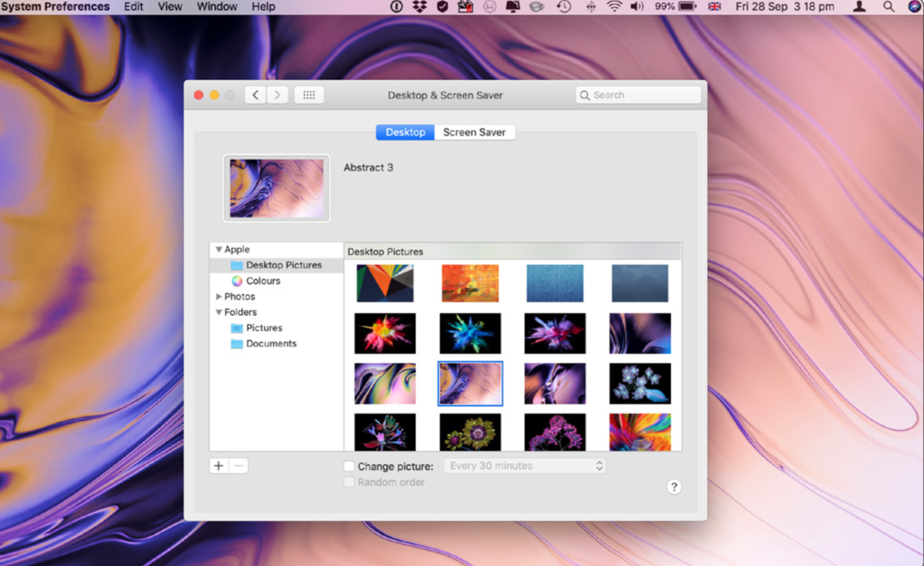
Task: Click the battery status icon
Action: coord(687,6)
